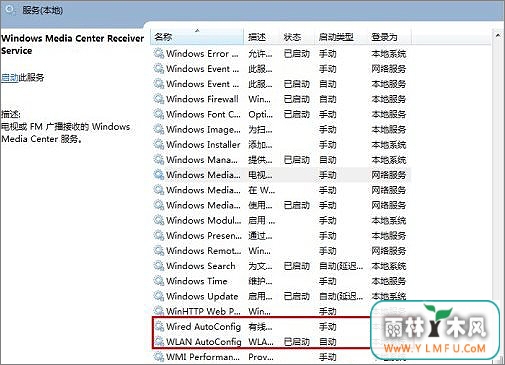Select the Windows Image... service name
505x365 pixels.
click(203, 129)
